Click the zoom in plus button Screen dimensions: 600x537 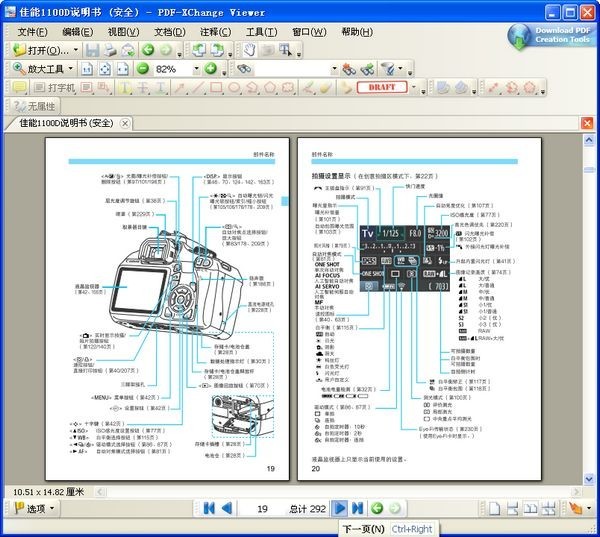click(x=211, y=69)
